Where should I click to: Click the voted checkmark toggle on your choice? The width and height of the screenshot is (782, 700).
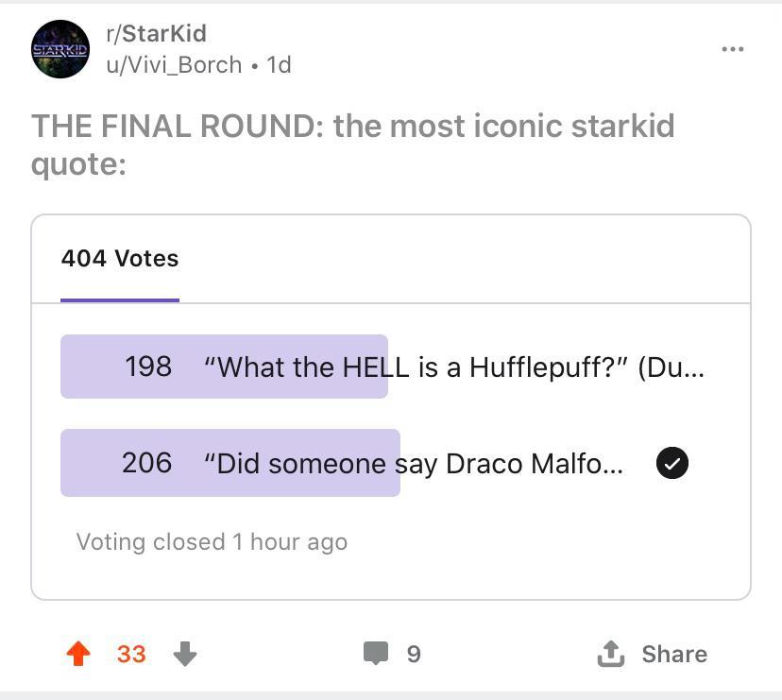pos(672,463)
